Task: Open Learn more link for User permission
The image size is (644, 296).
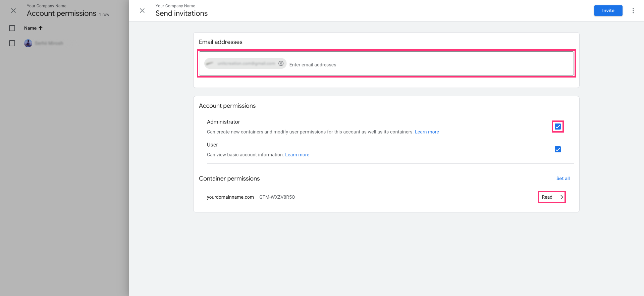Action: [297, 155]
